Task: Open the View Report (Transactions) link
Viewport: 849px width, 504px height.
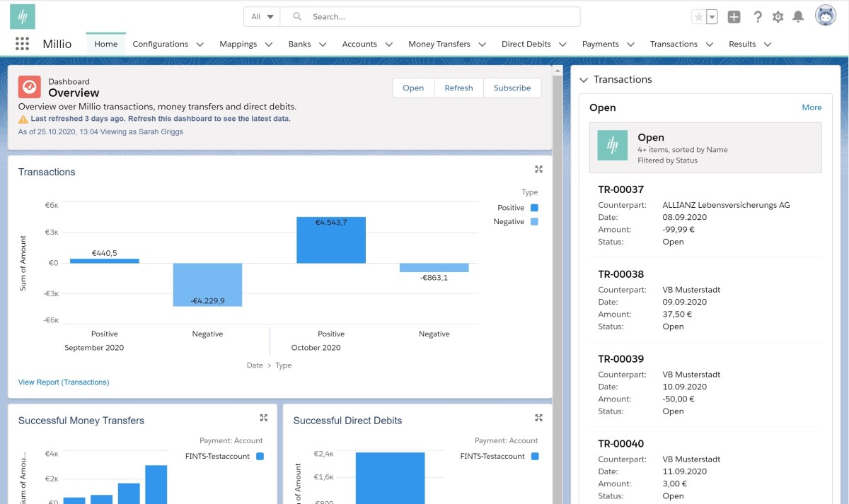Action: click(64, 382)
